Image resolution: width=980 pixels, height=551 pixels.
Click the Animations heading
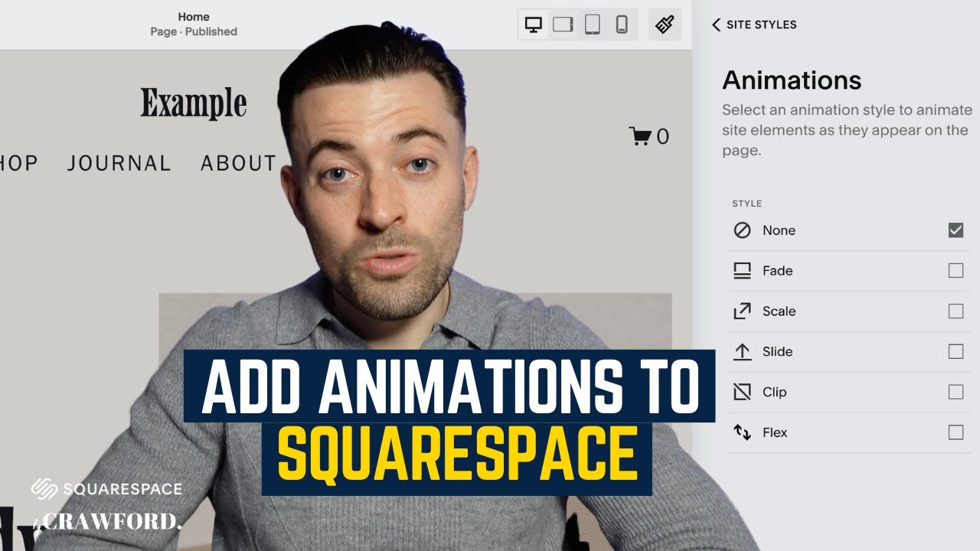click(792, 80)
